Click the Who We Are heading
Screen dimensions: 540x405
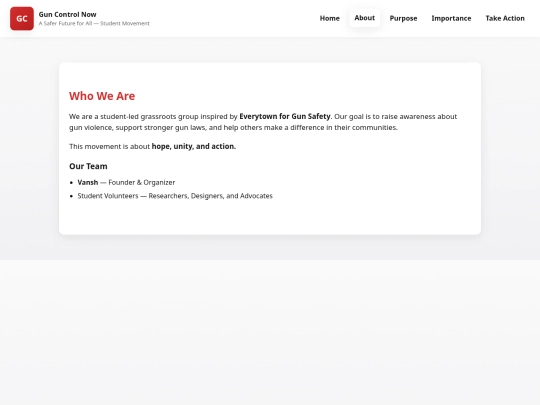(102, 96)
